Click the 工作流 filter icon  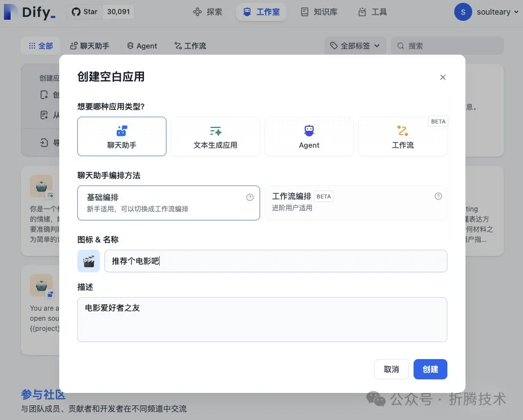tap(178, 46)
